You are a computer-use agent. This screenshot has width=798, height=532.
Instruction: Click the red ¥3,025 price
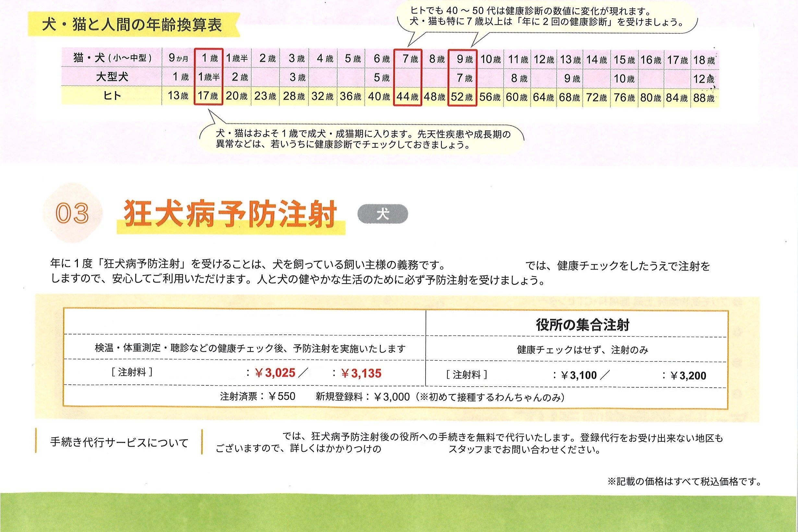tap(275, 373)
